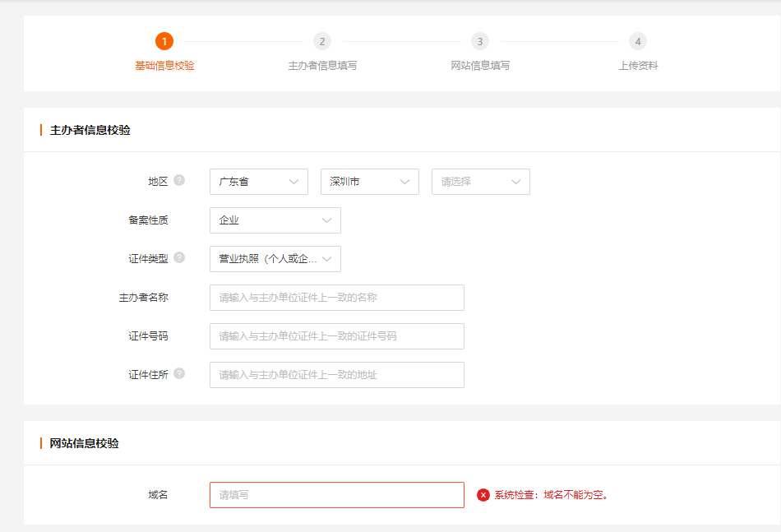
Task: Open the 备案性质 企业 dropdown
Action: coord(275,220)
